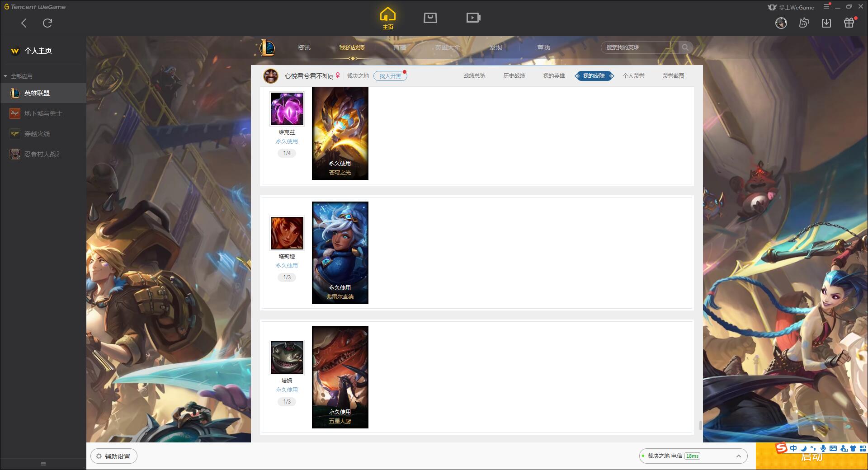Image resolution: width=868 pixels, height=470 pixels.
Task: Collapse the 全部应用 section
Action: [x=5, y=76]
